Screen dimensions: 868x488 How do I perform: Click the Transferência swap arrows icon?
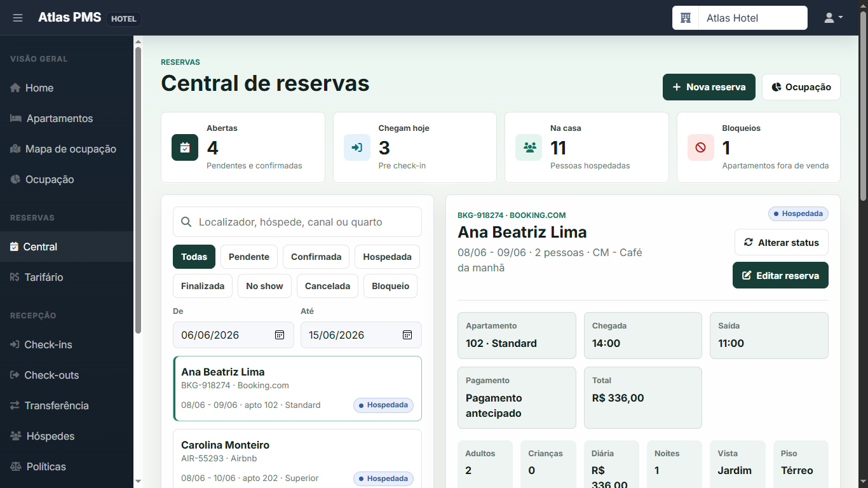click(15, 405)
